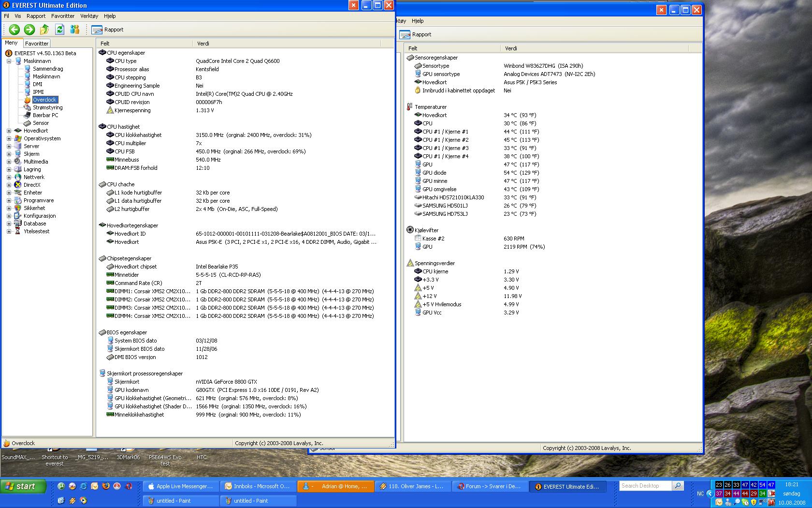Click the users icon in toolbar
This screenshot has height=508, width=812.
point(74,30)
